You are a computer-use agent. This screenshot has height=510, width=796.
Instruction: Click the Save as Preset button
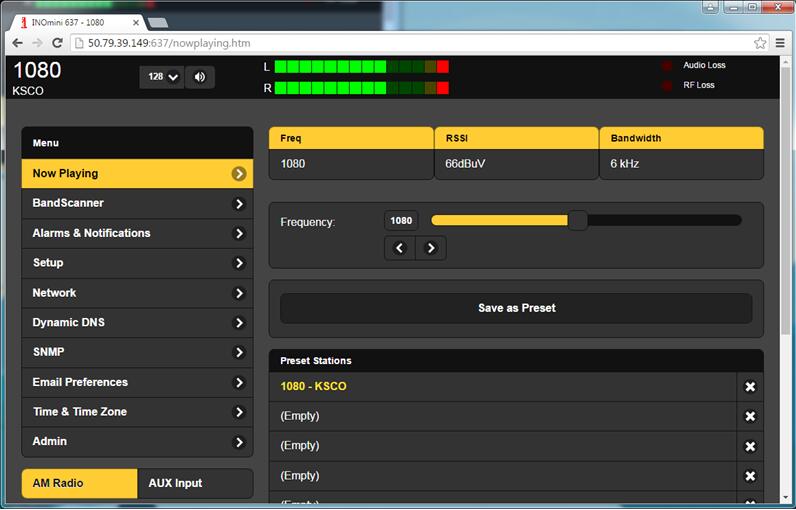[x=516, y=308]
